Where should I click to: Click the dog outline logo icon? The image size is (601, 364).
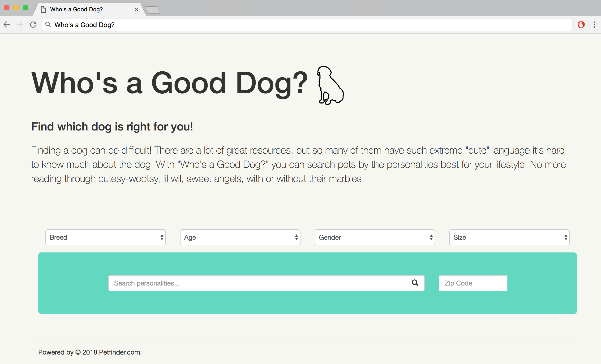click(x=330, y=85)
